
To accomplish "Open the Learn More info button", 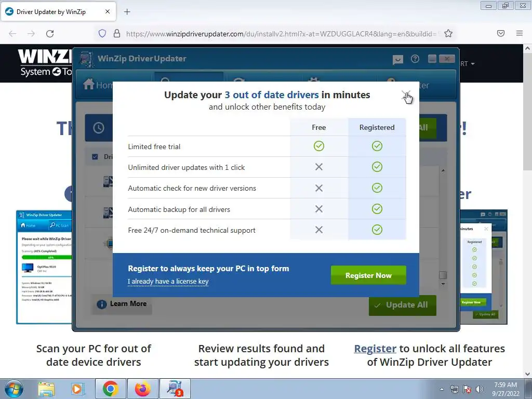I will pyautogui.click(x=122, y=304).
